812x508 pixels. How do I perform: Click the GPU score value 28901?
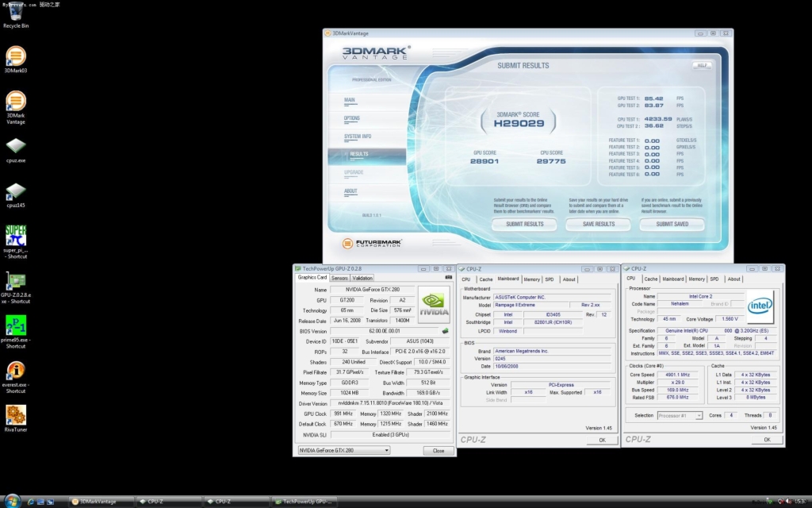[485, 161]
